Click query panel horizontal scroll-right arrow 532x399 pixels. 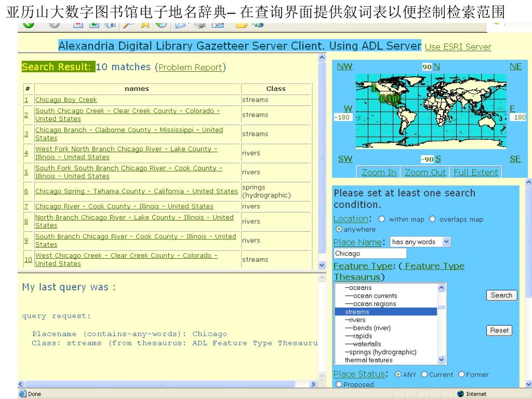(313, 384)
